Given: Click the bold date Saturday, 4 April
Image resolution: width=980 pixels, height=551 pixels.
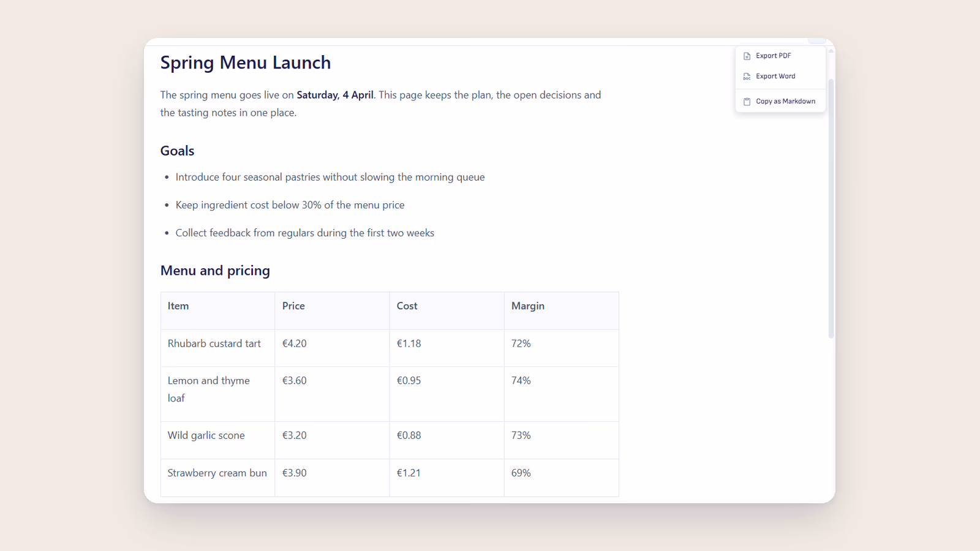Looking at the screenshot, I should (335, 95).
